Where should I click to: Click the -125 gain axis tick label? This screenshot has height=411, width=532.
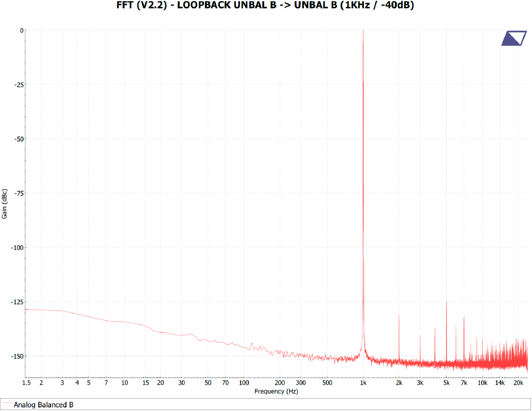(17, 302)
